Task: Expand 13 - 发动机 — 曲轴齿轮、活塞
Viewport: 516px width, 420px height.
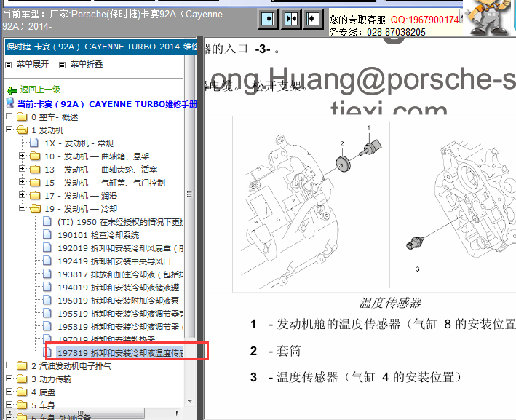Action: pos(22,169)
